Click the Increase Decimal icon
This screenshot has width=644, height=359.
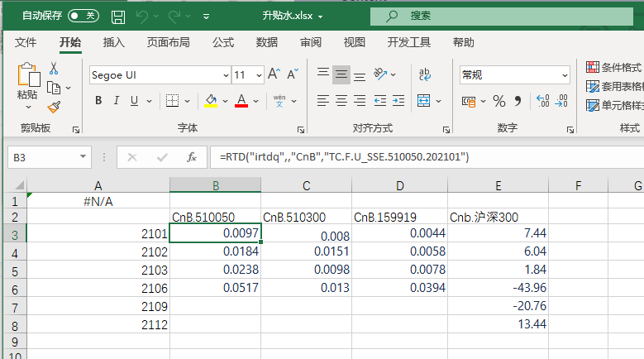(543, 101)
